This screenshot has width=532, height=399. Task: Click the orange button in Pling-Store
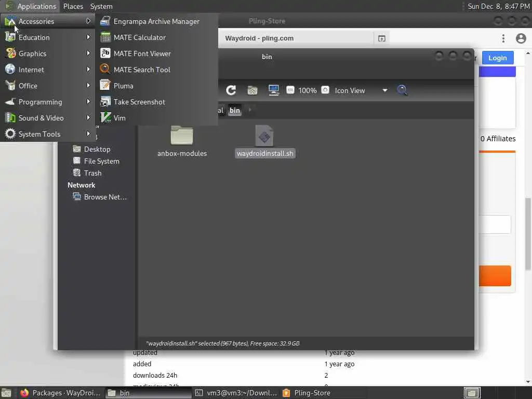point(495,276)
